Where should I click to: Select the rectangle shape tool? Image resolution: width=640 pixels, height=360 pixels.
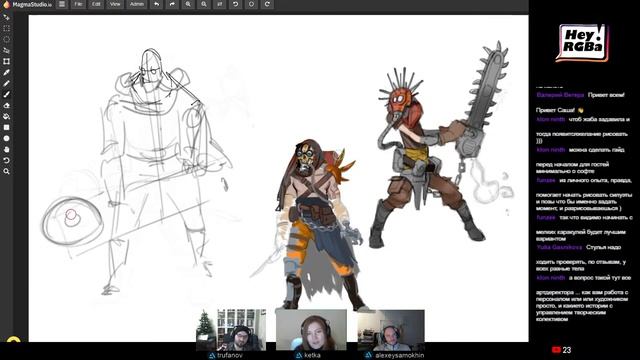point(6,128)
